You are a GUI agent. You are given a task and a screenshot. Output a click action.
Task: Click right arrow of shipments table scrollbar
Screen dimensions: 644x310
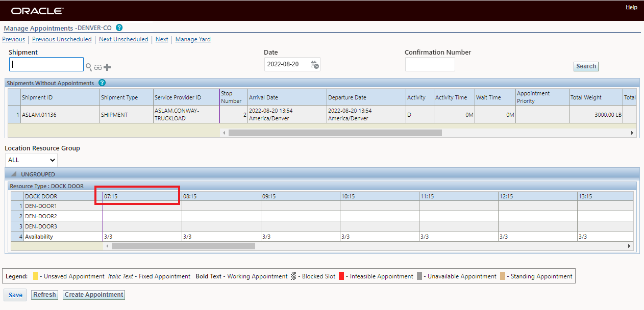pos(632,133)
